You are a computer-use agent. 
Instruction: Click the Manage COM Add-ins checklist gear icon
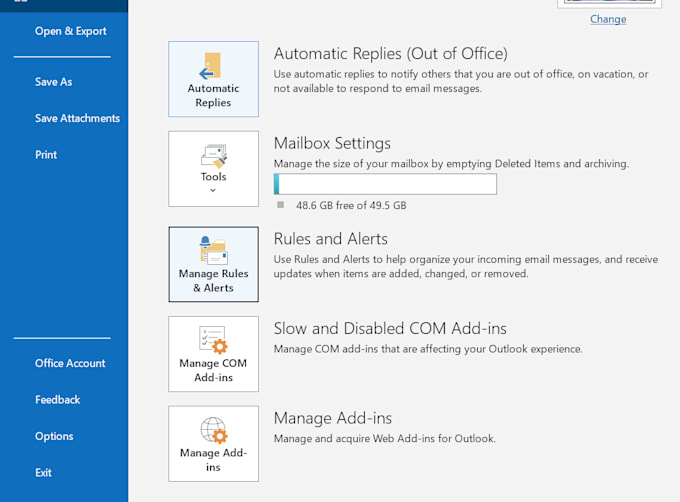click(213, 339)
